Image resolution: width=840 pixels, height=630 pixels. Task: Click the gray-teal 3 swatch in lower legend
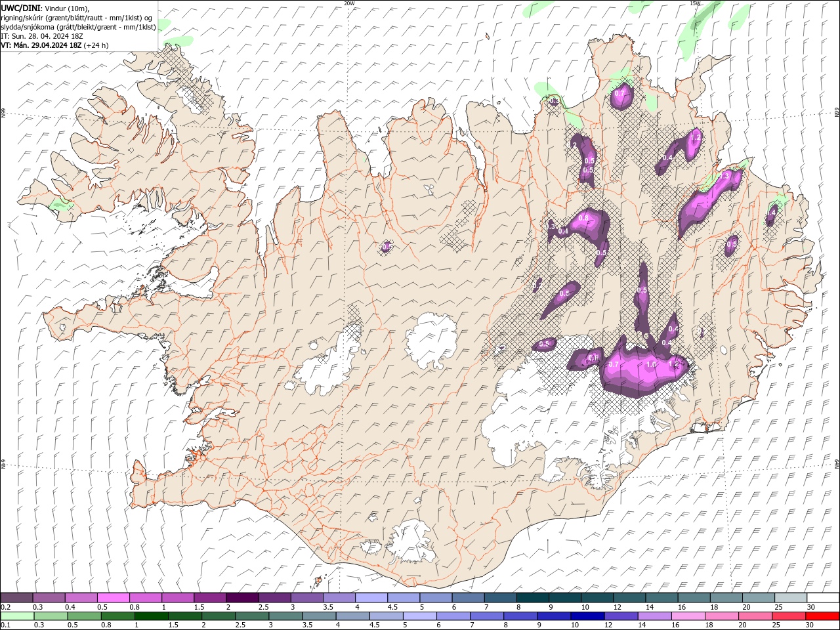(x=285, y=616)
